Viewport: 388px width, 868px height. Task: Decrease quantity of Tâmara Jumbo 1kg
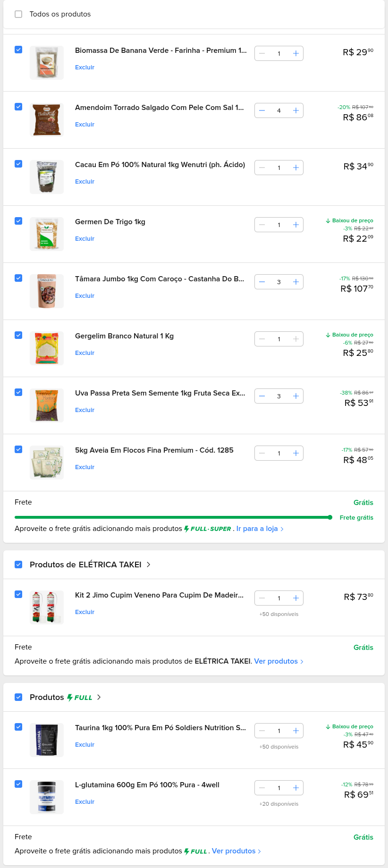262,282
